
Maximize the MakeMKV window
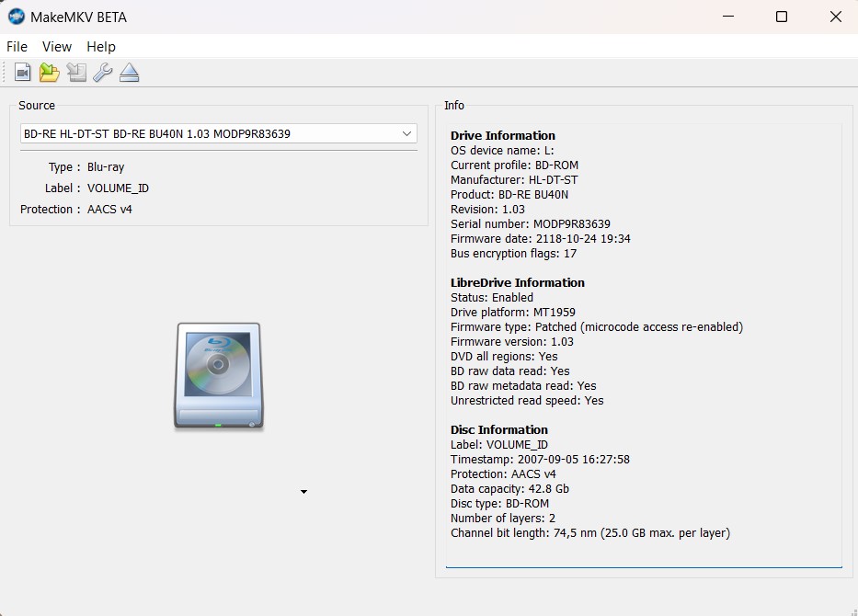coord(782,17)
